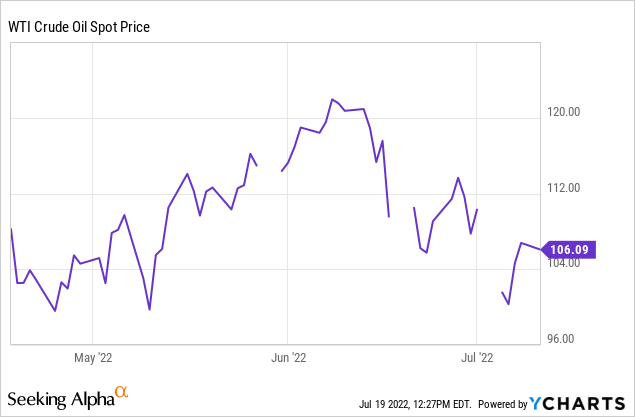Image resolution: width=635 pixels, height=417 pixels.
Task: Click the vertical gridline above Jul '22
Action: coord(477,150)
